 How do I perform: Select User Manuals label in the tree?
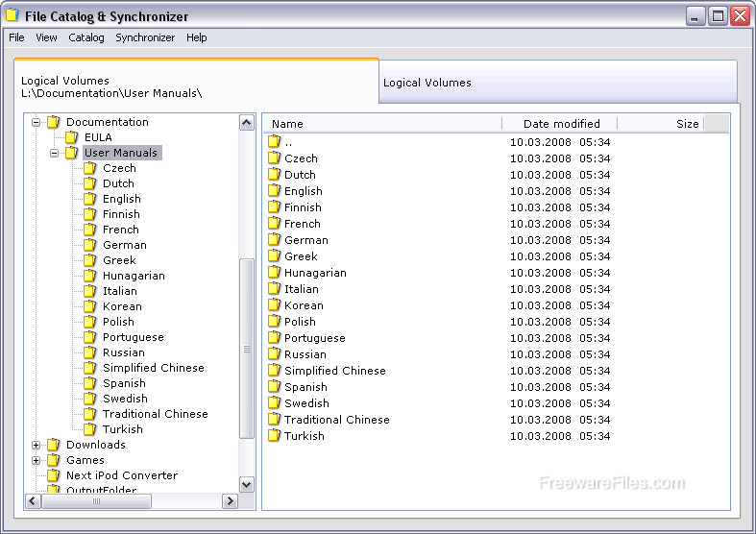121,153
